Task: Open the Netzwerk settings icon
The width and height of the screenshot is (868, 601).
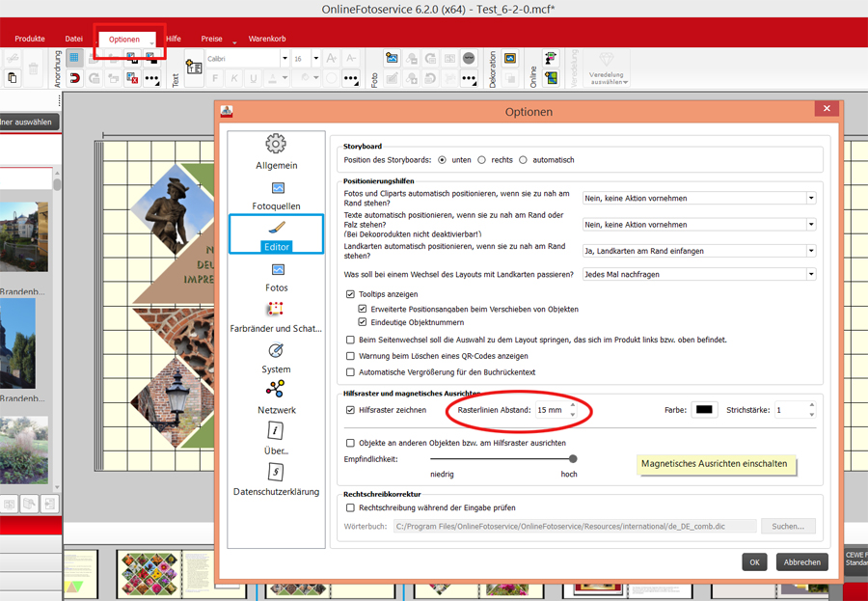Action: coord(276,389)
